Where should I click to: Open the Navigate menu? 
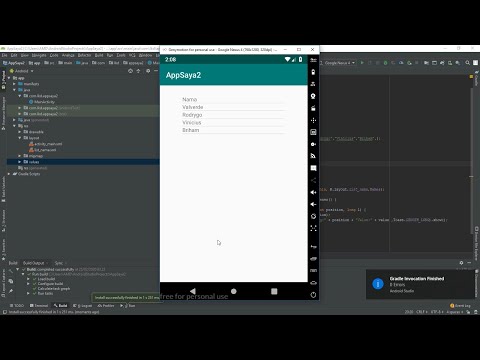point(39,55)
